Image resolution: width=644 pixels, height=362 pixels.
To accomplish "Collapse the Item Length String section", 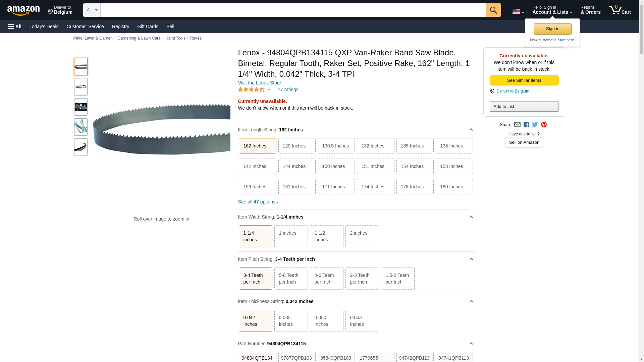I will pyautogui.click(x=471, y=130).
